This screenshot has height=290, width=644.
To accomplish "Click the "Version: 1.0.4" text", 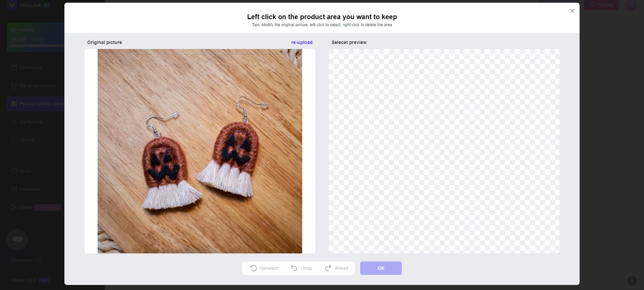I will (23, 280).
